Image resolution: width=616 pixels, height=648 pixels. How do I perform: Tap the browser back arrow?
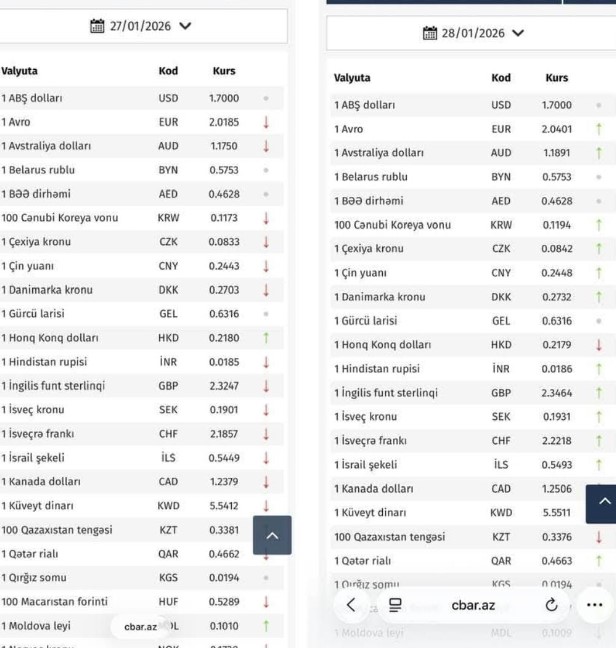351,605
